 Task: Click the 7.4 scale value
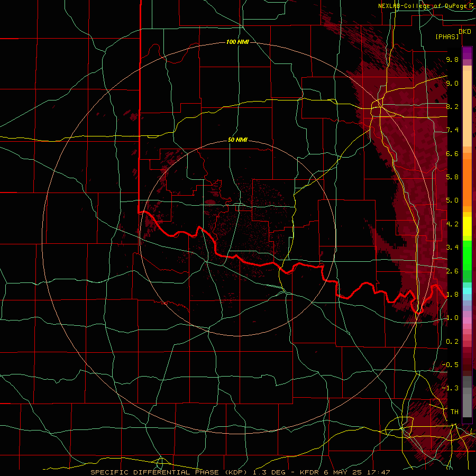click(x=452, y=130)
